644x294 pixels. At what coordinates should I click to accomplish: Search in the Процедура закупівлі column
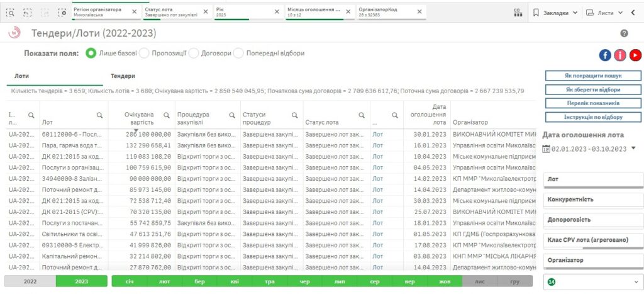click(x=232, y=116)
